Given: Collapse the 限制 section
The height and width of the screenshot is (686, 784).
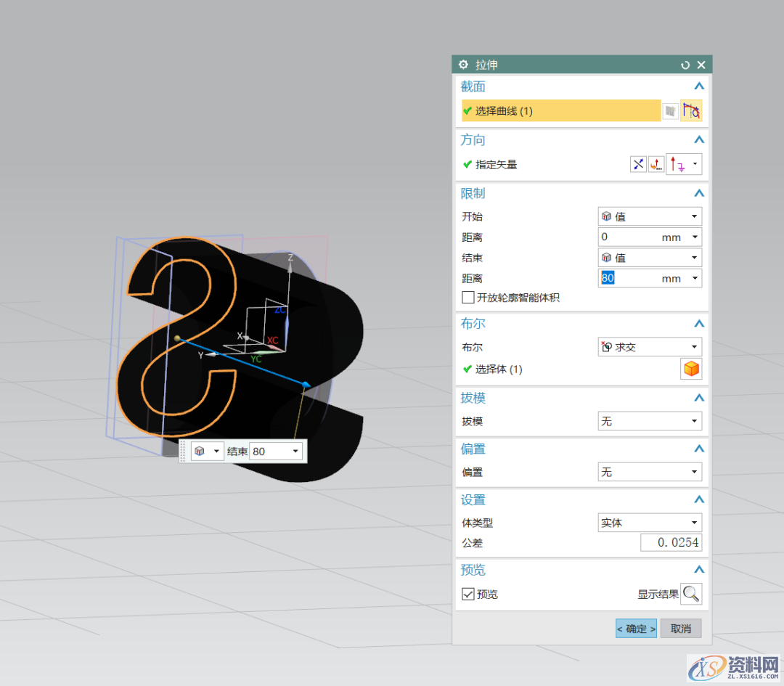Looking at the screenshot, I should click(698, 194).
